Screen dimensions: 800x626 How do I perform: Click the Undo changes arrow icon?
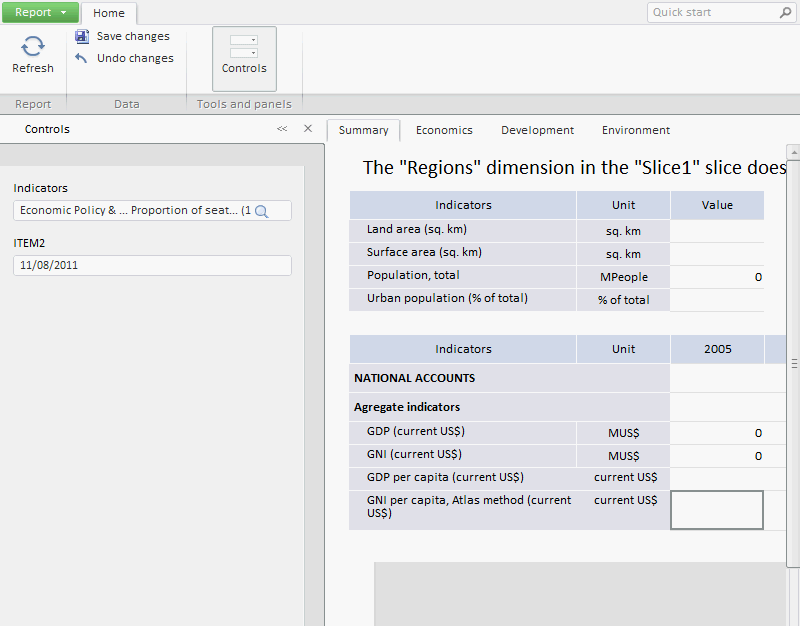(x=82, y=58)
